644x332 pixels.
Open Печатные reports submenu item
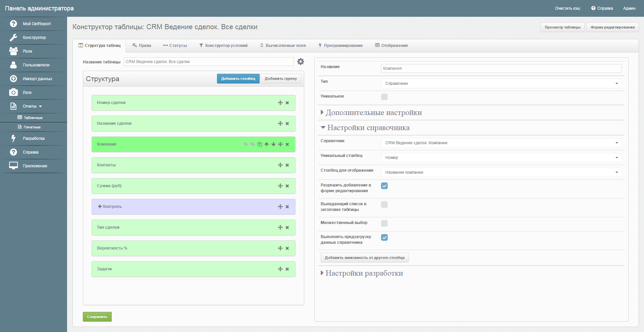click(29, 127)
